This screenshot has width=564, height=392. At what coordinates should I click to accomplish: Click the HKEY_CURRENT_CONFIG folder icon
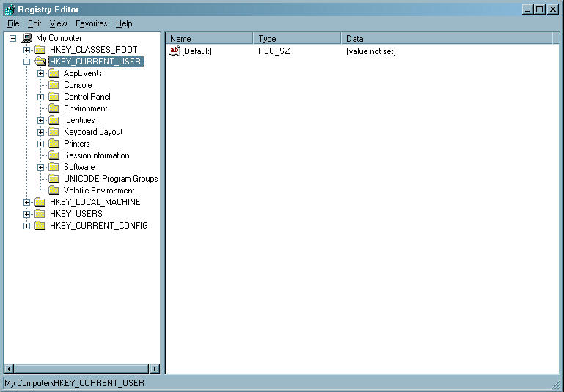point(40,226)
